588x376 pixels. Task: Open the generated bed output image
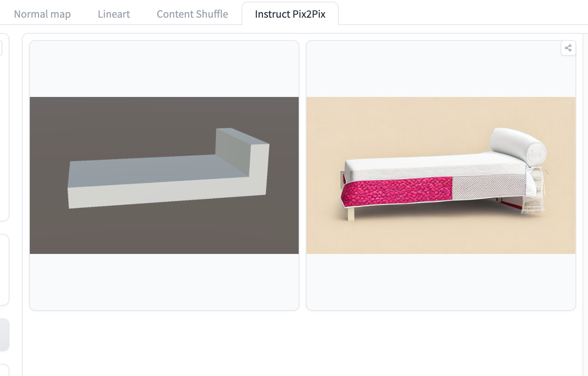[441, 175]
